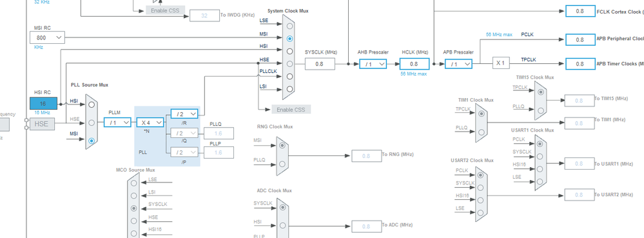644x238 pixels.
Task: Click the PLLQ 1.6 output field
Action: (219, 133)
